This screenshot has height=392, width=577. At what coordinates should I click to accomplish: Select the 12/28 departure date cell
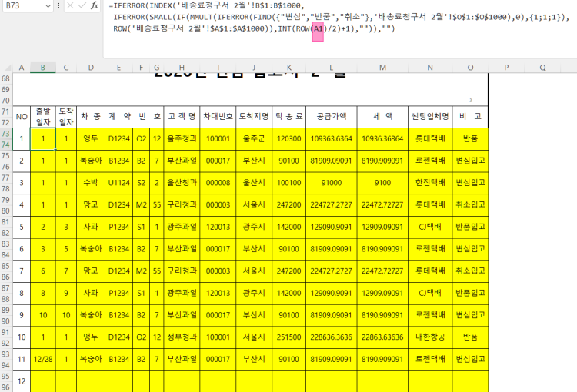[42, 359]
